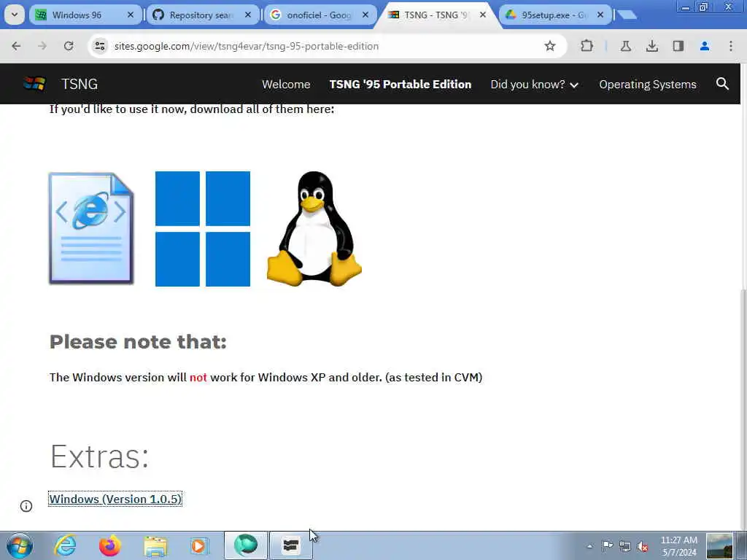
Task: Open the Welcome nav page
Action: coord(286,85)
